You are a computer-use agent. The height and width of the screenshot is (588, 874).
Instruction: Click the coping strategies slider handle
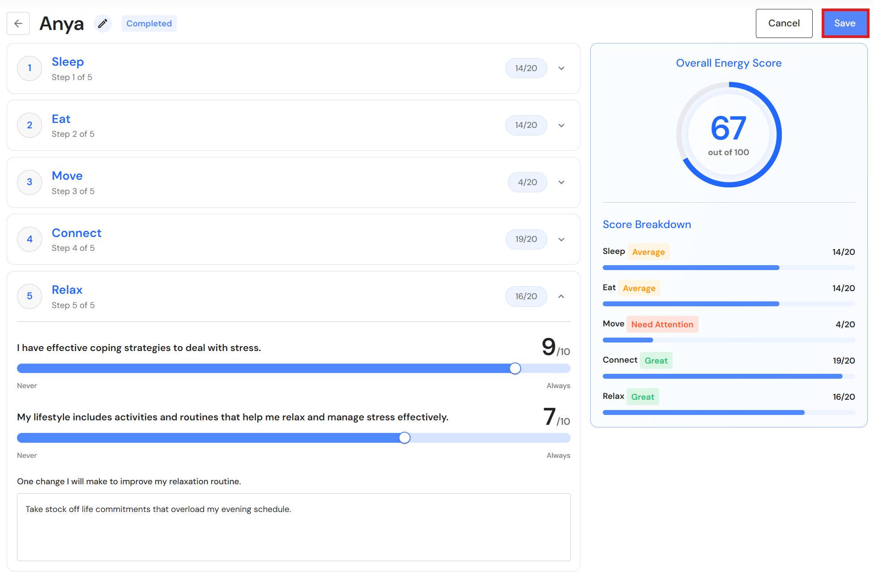click(515, 368)
